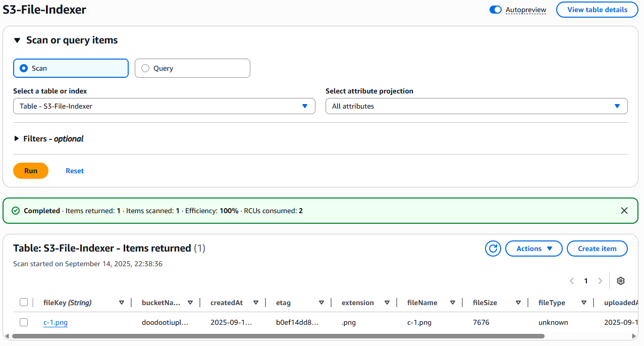Go to previous page arrow
Screen dimensions: 644x346
point(572,281)
